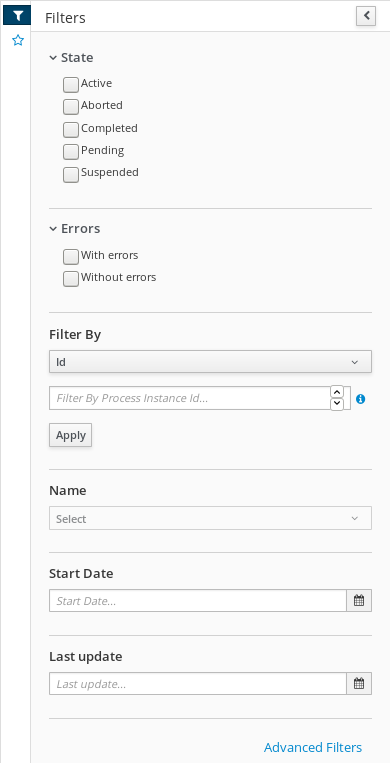
Task: Open the Filter By Id dropdown
Action: [x=210, y=362]
